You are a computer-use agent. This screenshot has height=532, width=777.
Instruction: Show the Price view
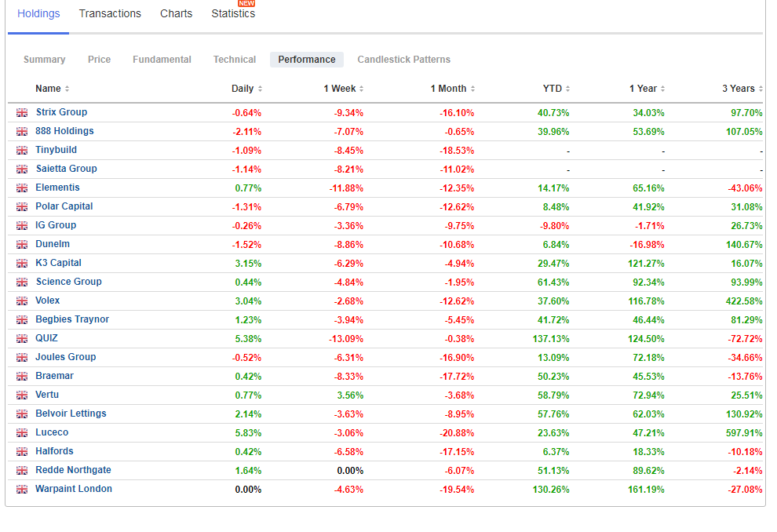[x=99, y=60]
